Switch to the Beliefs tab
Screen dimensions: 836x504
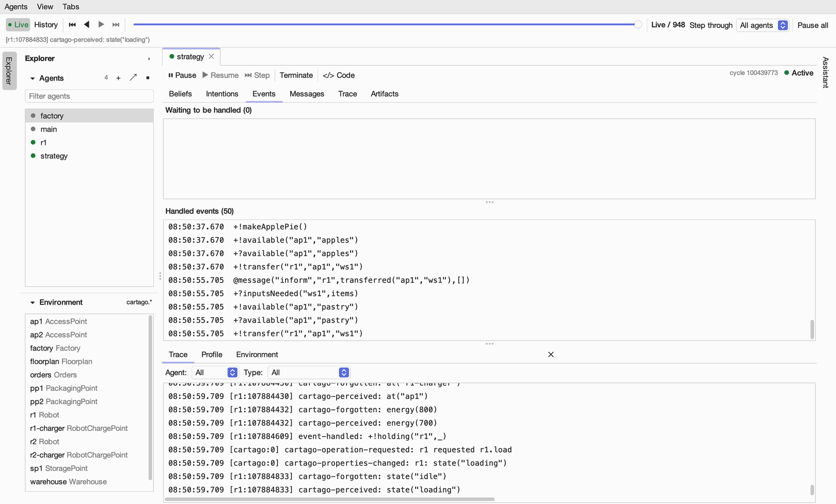click(180, 94)
